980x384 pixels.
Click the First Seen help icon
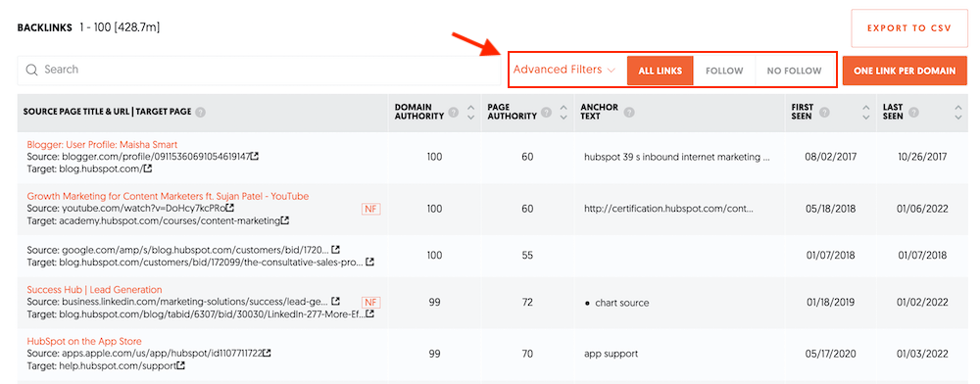824,113
